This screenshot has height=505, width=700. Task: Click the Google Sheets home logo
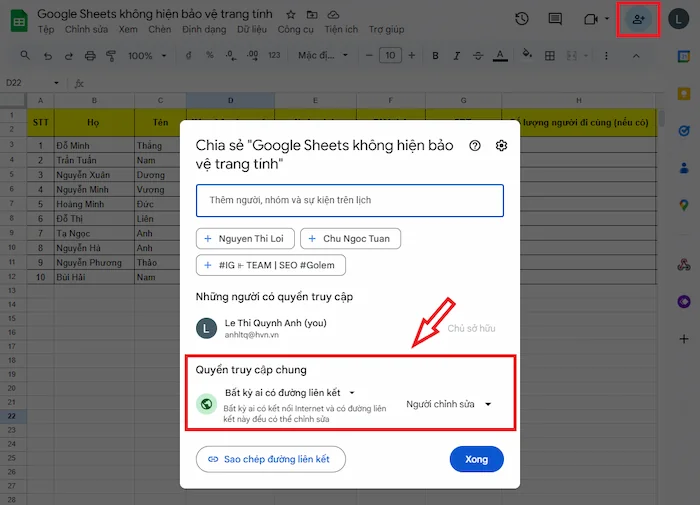click(x=18, y=21)
